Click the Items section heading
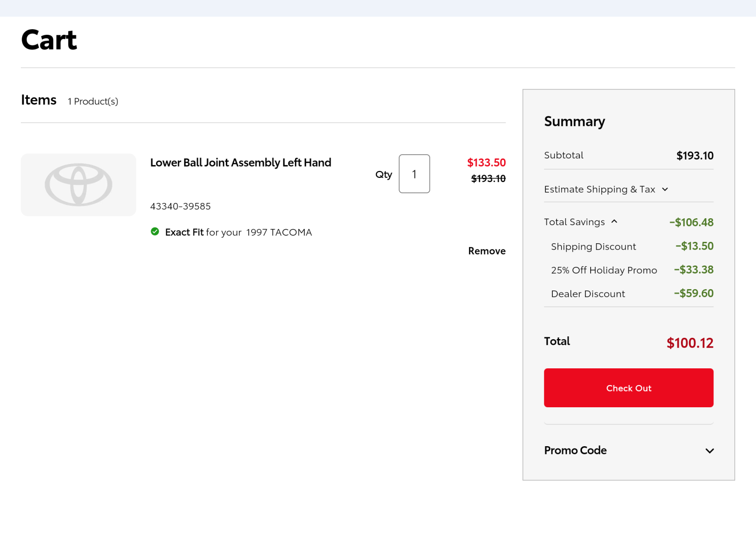 pyautogui.click(x=38, y=100)
